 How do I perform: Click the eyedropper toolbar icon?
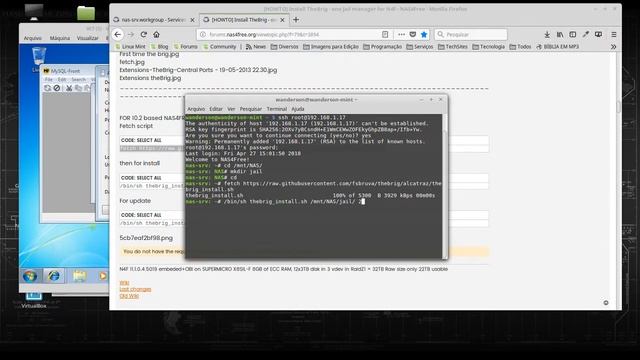point(586,35)
